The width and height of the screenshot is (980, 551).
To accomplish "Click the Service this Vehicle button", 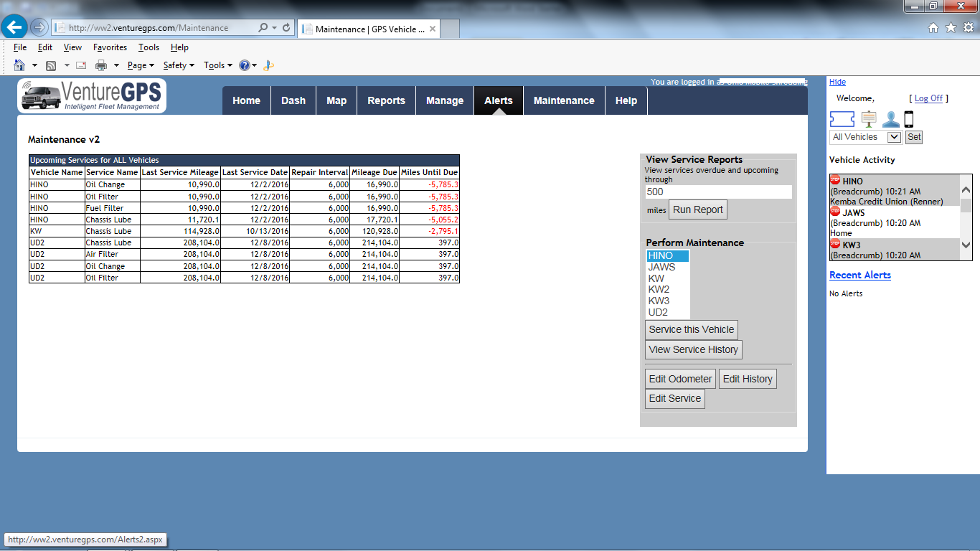I will [692, 330].
